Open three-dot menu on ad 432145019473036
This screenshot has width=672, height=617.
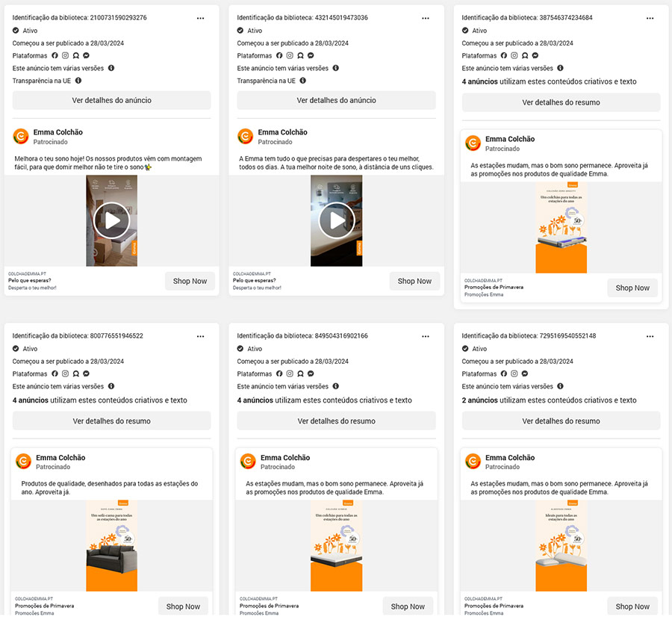pyautogui.click(x=425, y=18)
